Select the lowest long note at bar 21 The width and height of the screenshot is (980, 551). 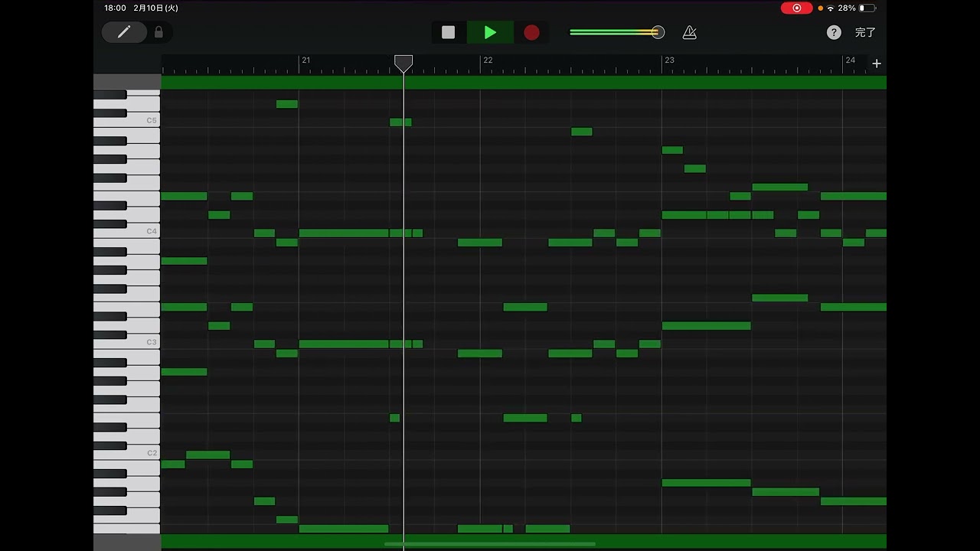click(x=344, y=529)
